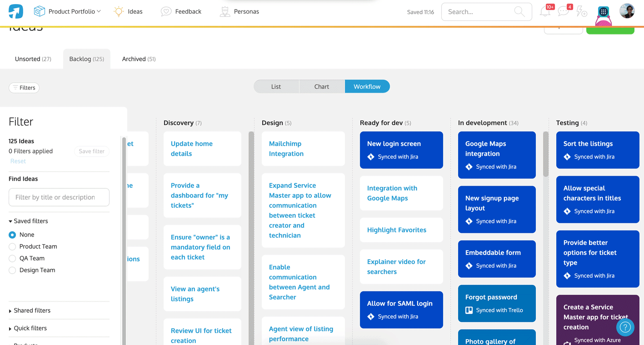Switch to the Archived tab
The height and width of the screenshot is (345, 644).
(x=138, y=59)
